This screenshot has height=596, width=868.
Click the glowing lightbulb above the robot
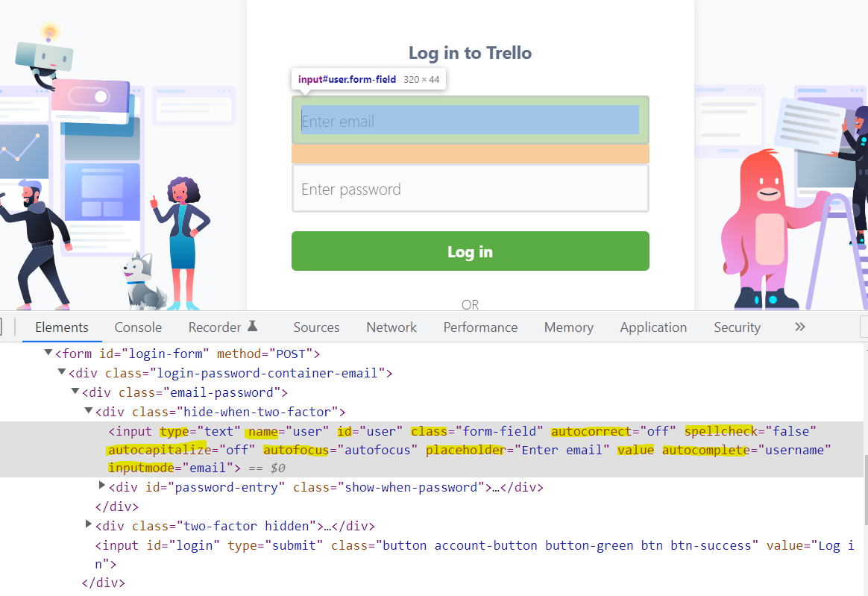(50, 33)
